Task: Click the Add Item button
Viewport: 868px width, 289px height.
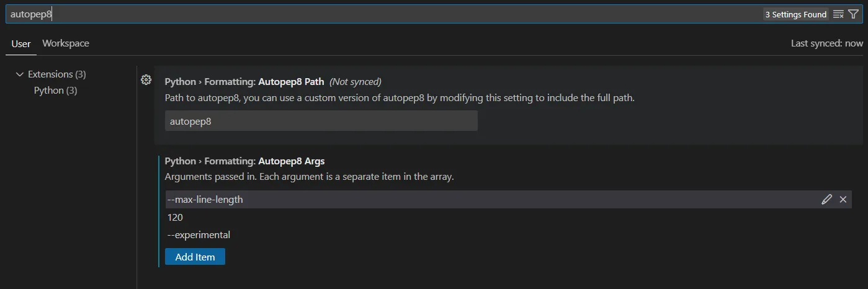Action: 195,257
